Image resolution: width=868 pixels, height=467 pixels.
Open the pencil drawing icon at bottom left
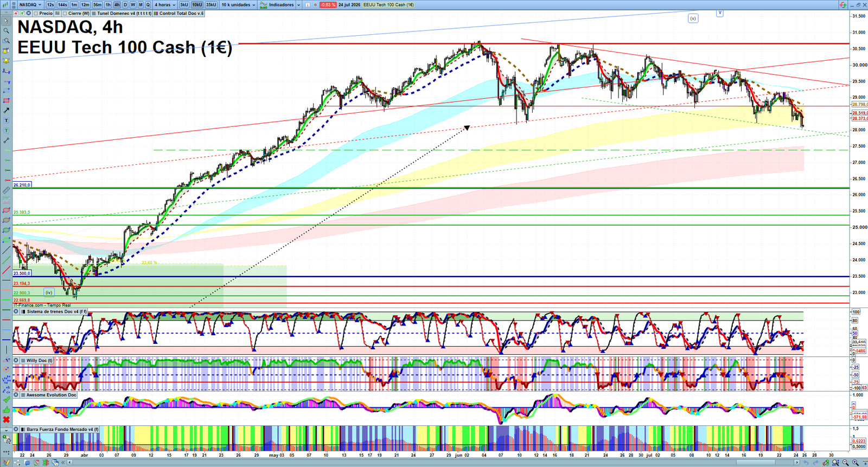[x=7, y=463]
